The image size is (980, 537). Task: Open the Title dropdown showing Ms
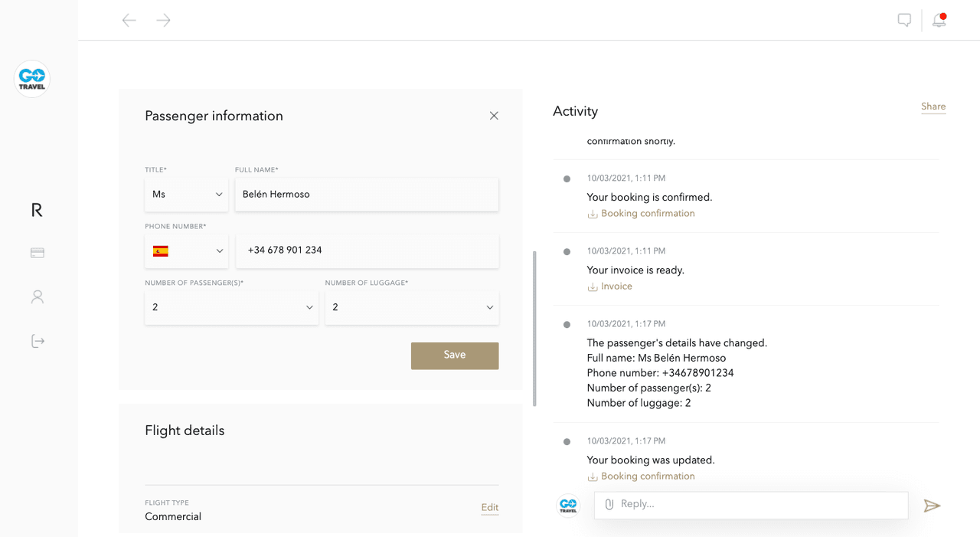pyautogui.click(x=186, y=195)
